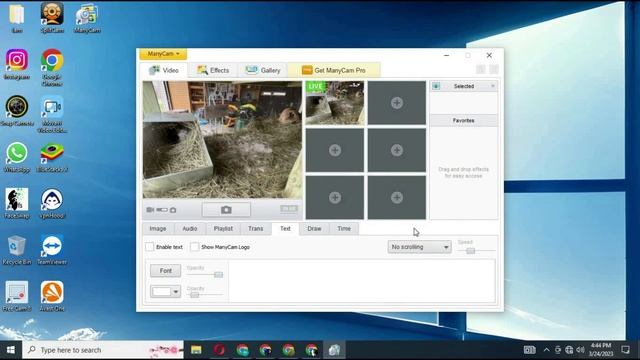Image resolution: width=640 pixels, height=360 pixels.
Task: Open the Draw tab
Action: tap(314, 229)
